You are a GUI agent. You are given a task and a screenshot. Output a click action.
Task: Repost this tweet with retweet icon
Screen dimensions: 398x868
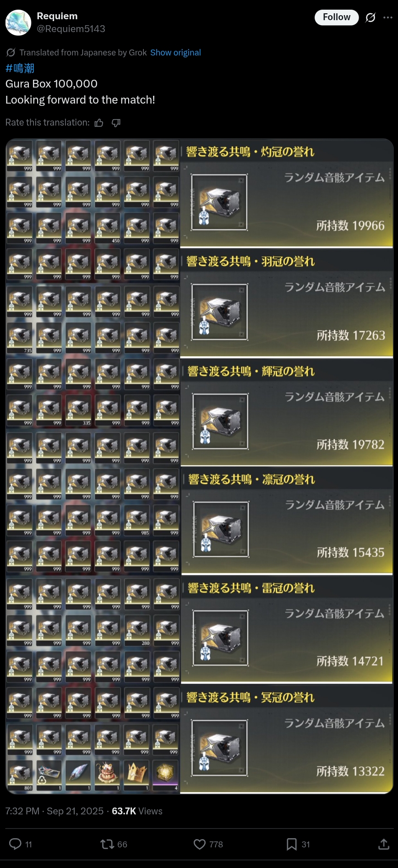click(107, 844)
